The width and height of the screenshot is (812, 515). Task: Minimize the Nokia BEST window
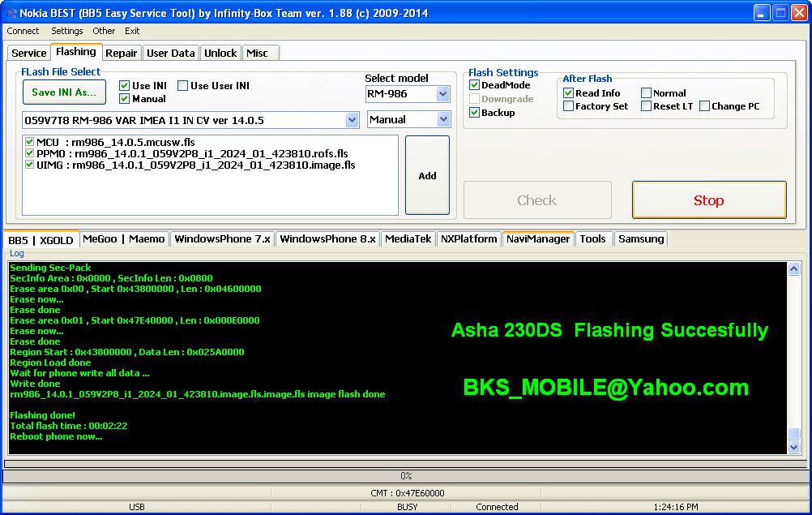coord(761,12)
